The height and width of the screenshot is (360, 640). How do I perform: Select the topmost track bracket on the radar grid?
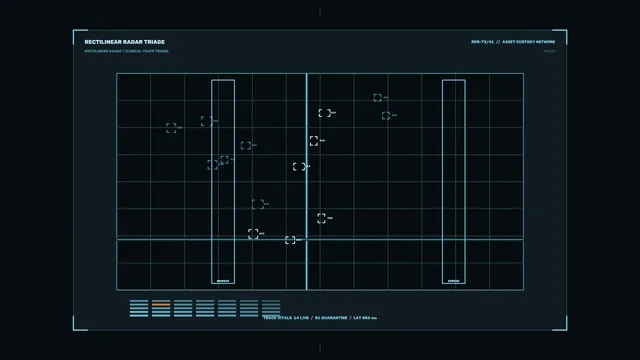coord(378,98)
